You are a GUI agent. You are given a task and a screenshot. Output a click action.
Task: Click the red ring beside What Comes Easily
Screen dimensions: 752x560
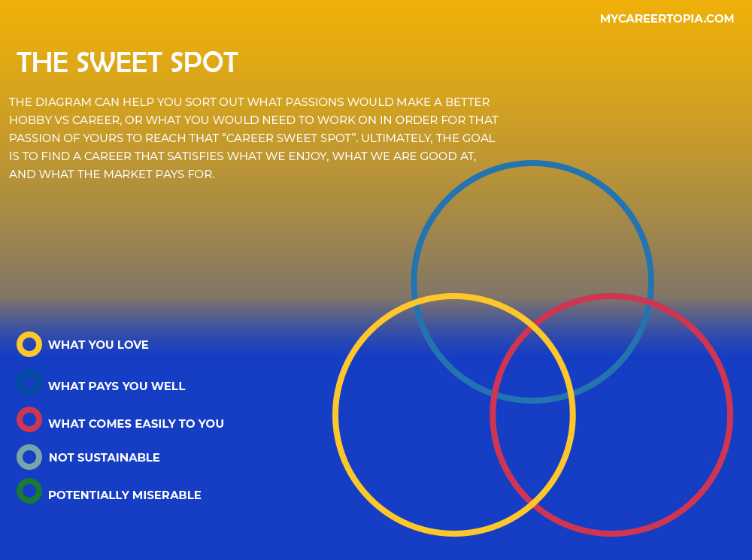(29, 419)
